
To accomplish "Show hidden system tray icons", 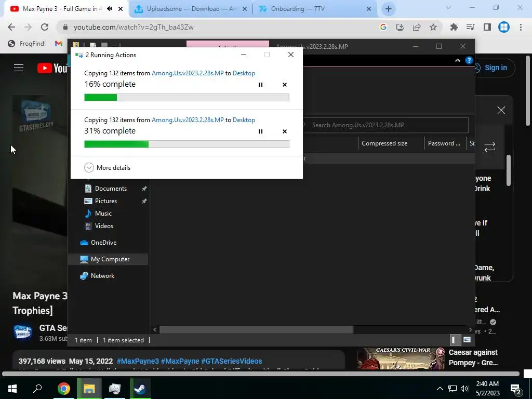I will click(440, 389).
